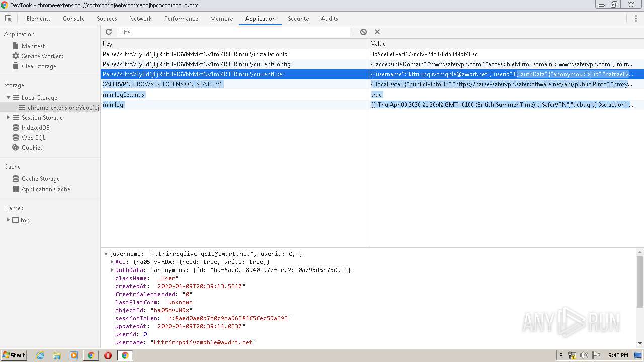Open Application Cache in the sidebar
Viewport: 644px width, 362px height.
[x=46, y=189]
